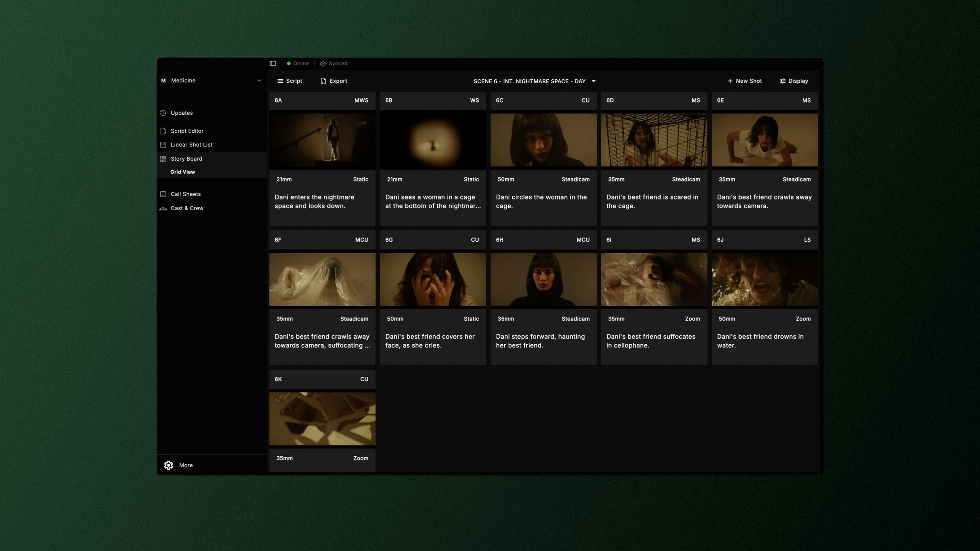This screenshot has height=551, width=980.
Task: Open the scene selector dropdown arrow
Action: [x=593, y=81]
